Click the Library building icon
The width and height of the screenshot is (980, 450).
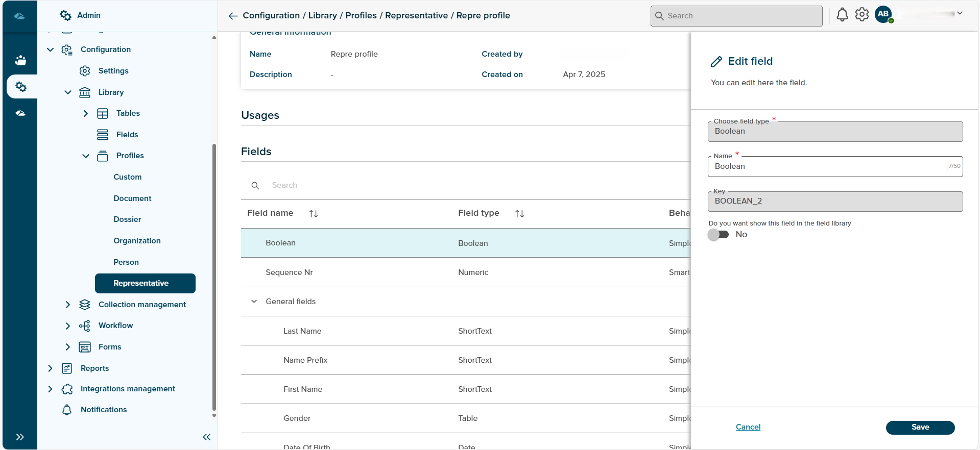[x=85, y=92]
